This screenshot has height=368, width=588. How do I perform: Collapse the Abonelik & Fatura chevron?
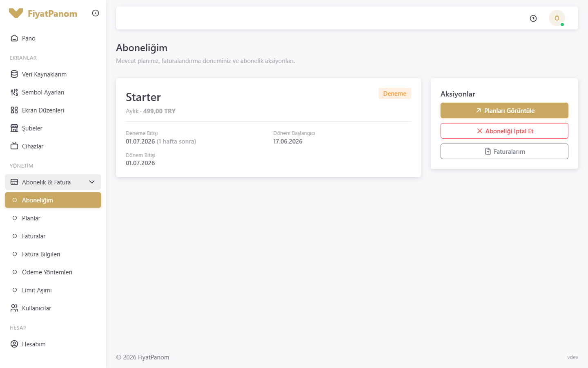92,182
